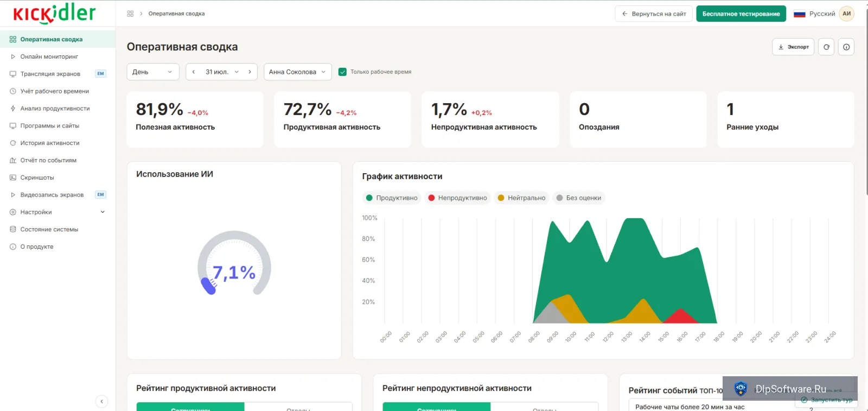Go to next date with right chevron
The image size is (868, 411).
250,72
